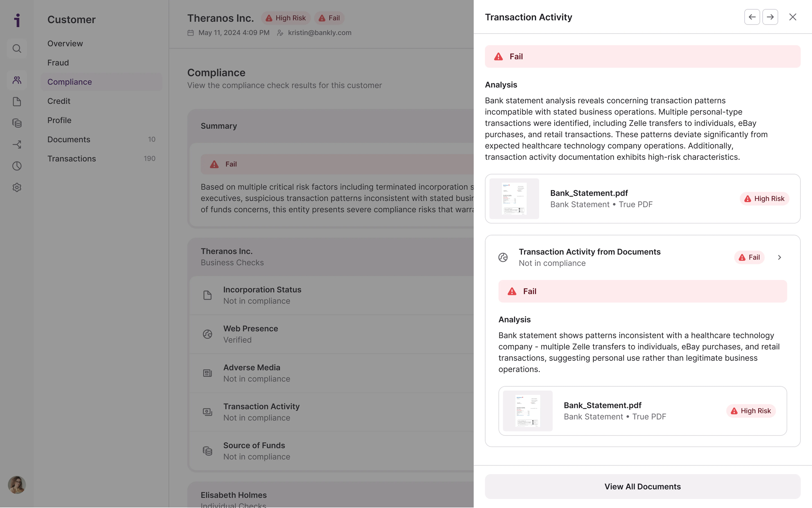
Task: Go to next check with right arrow
Action: tap(770, 17)
